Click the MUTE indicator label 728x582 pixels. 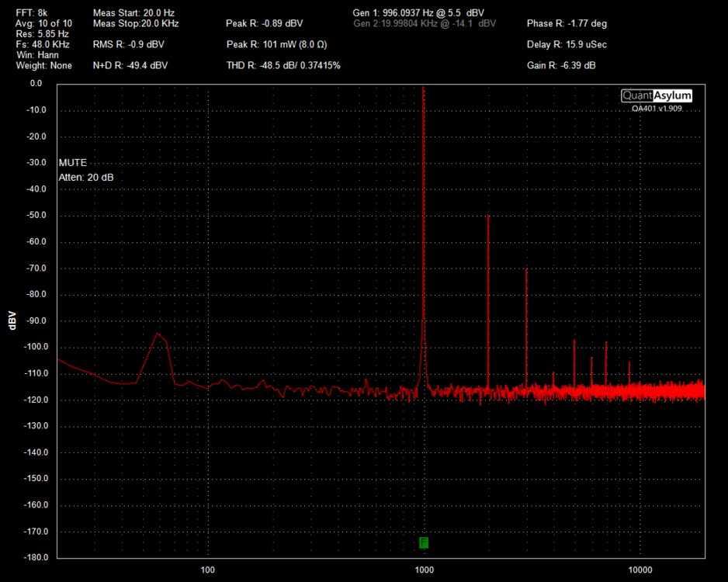tap(73, 163)
